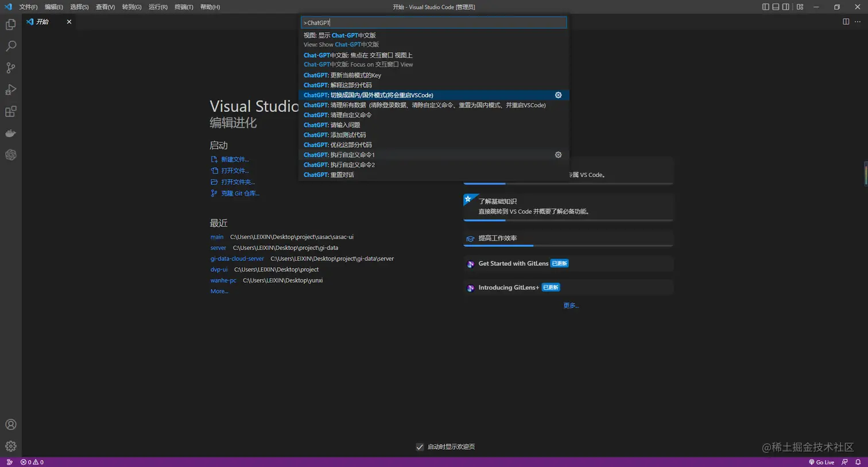This screenshot has width=868, height=467.
Task: Open errors and warnings count in status bar
Action: click(32, 462)
